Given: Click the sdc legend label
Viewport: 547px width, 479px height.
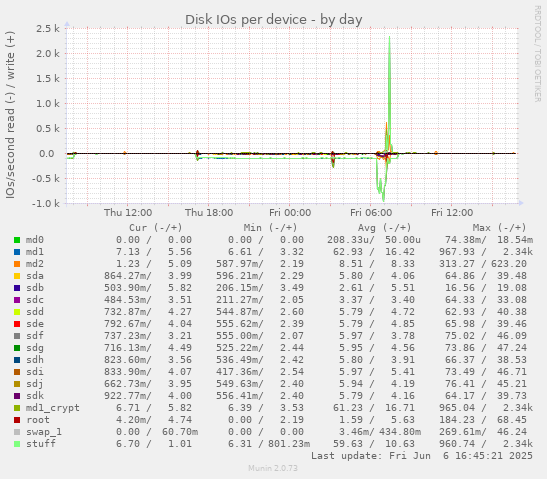Looking at the screenshot, I should (35, 300).
